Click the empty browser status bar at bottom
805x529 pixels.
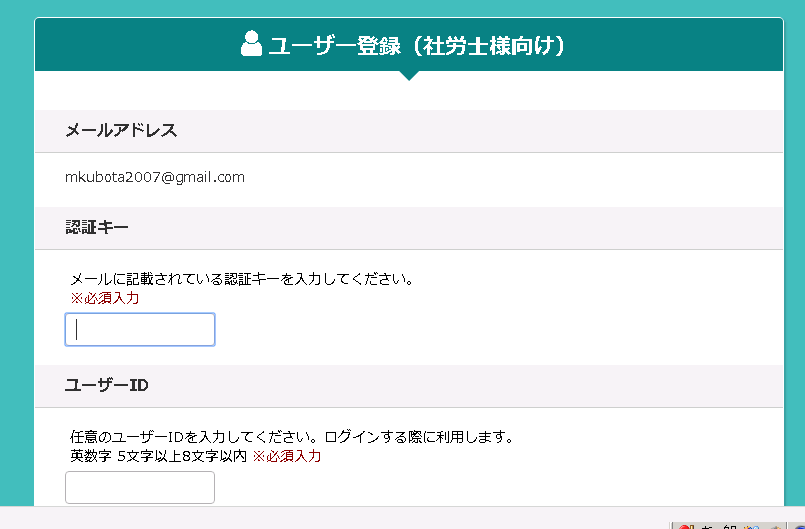pos(334,518)
